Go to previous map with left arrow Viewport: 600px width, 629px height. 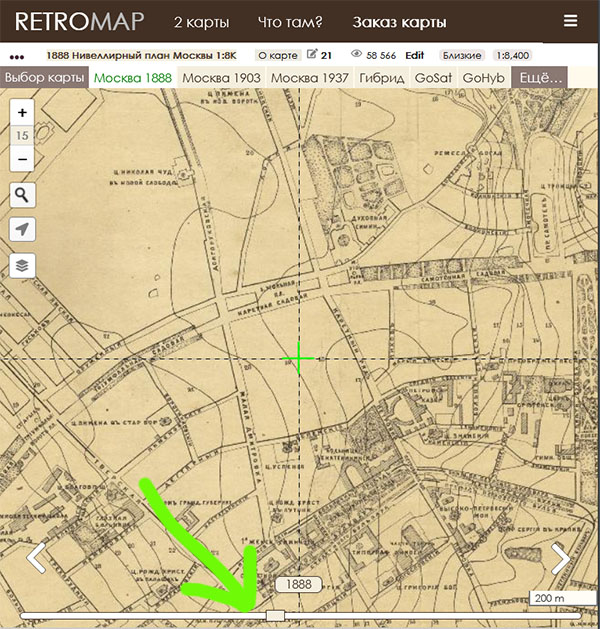pyautogui.click(x=36, y=558)
